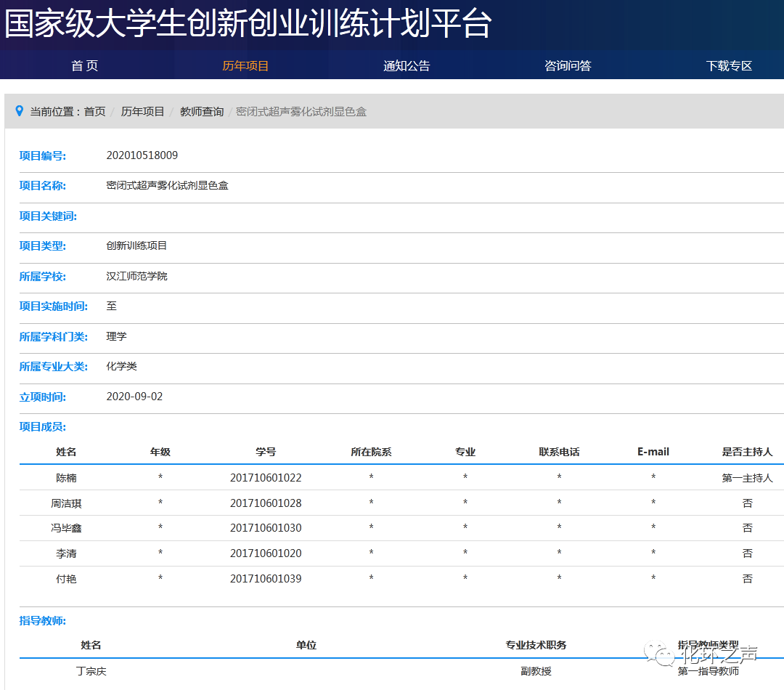The width and height of the screenshot is (784, 690).
Task: Click the 专业技术职务 column header
Action: pos(536,645)
